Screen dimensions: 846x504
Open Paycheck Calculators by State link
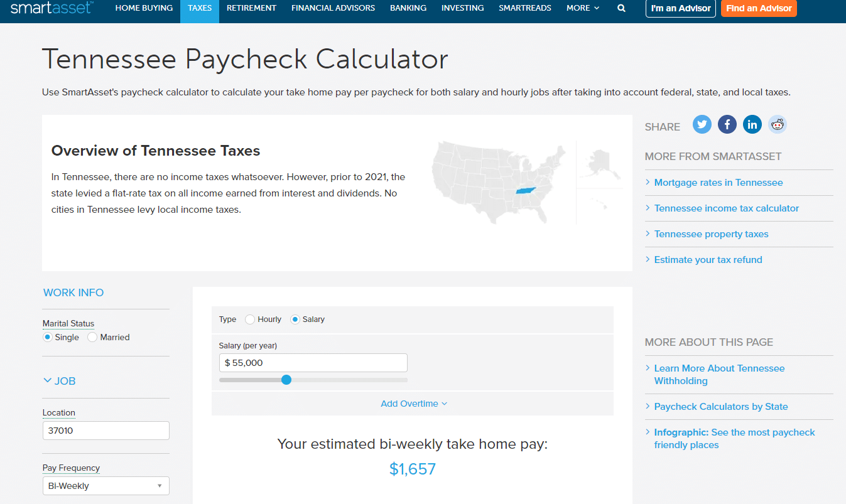click(721, 407)
